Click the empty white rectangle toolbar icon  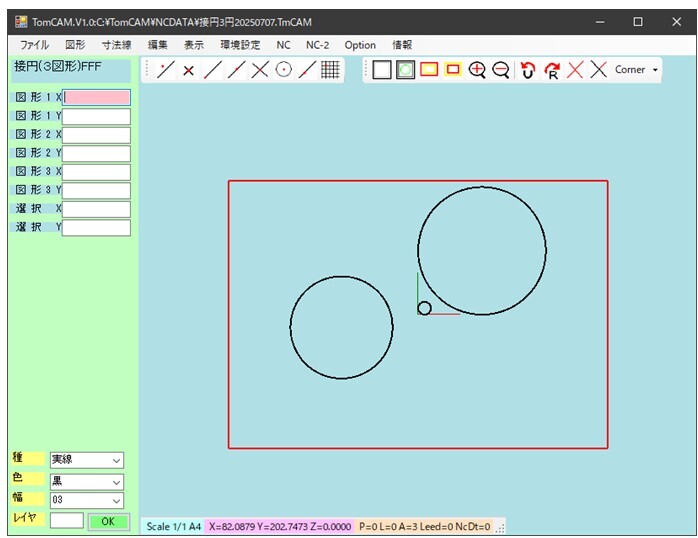[381, 70]
